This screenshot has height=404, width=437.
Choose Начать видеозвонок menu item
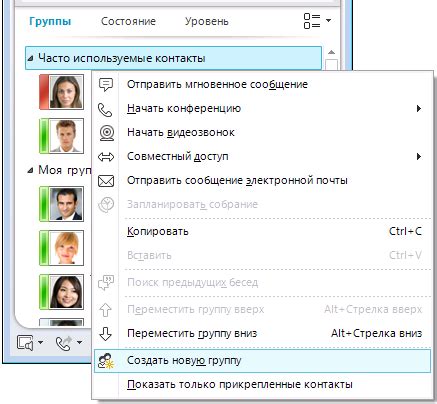pyautogui.click(x=262, y=132)
